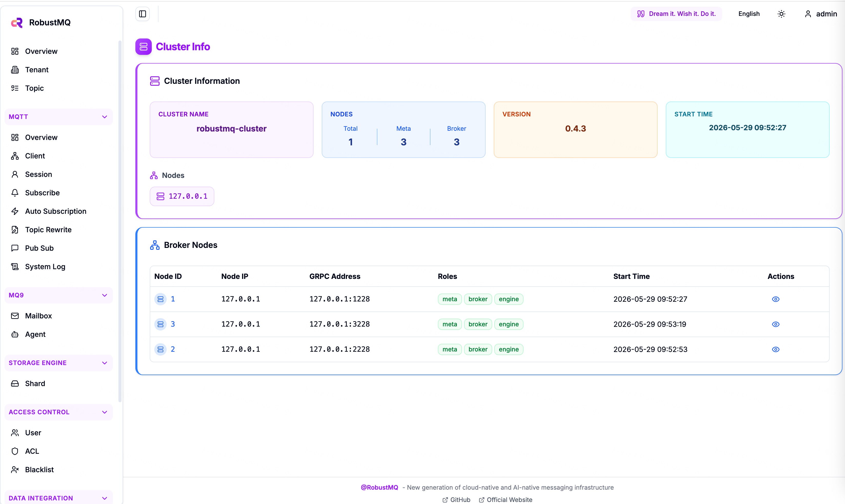Open the admin user menu
The image size is (845, 504).
pyautogui.click(x=821, y=14)
